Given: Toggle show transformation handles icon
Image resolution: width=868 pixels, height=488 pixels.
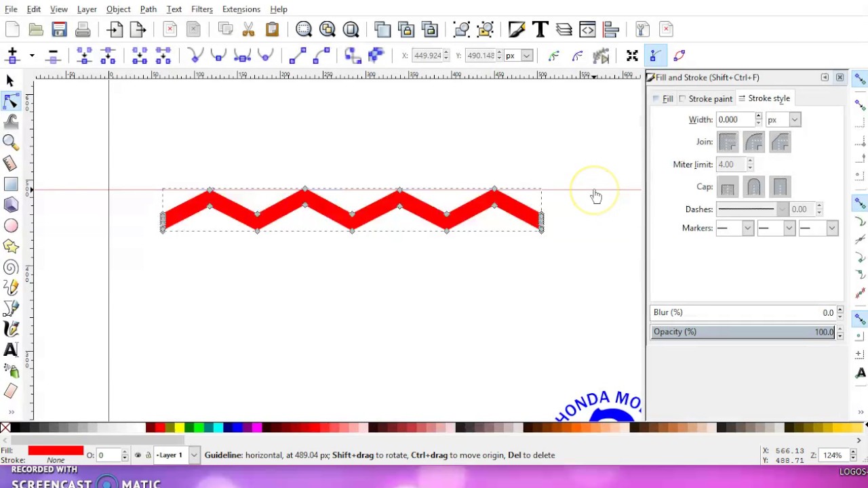Looking at the screenshot, I should pos(632,56).
